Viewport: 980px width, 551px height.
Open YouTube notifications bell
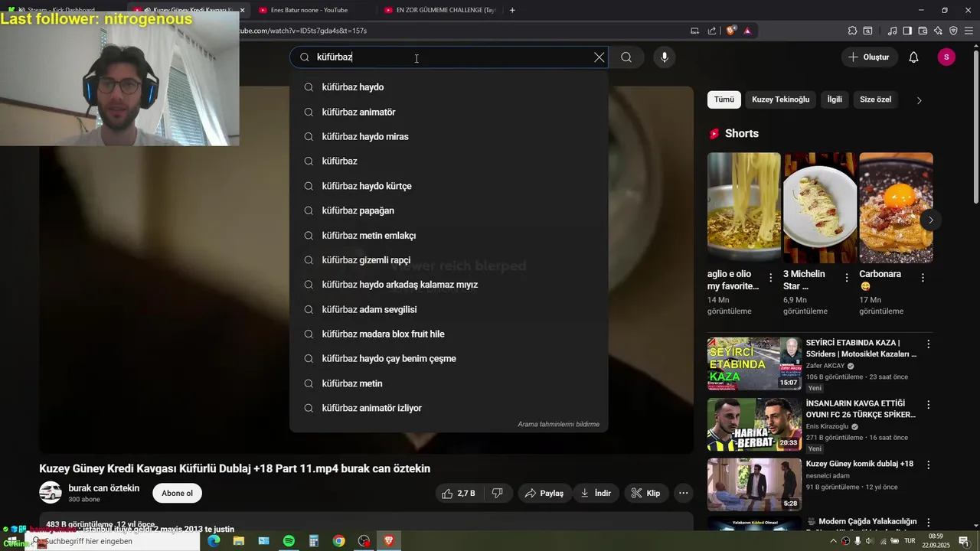(913, 57)
